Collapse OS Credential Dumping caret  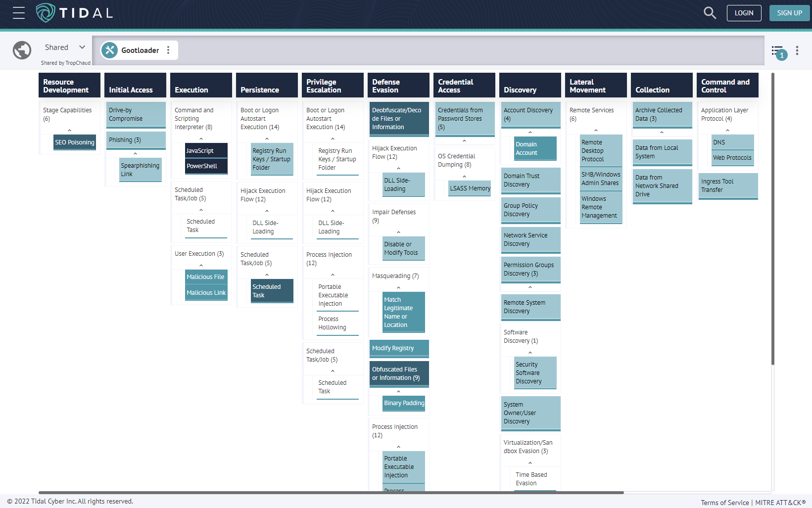tap(464, 176)
